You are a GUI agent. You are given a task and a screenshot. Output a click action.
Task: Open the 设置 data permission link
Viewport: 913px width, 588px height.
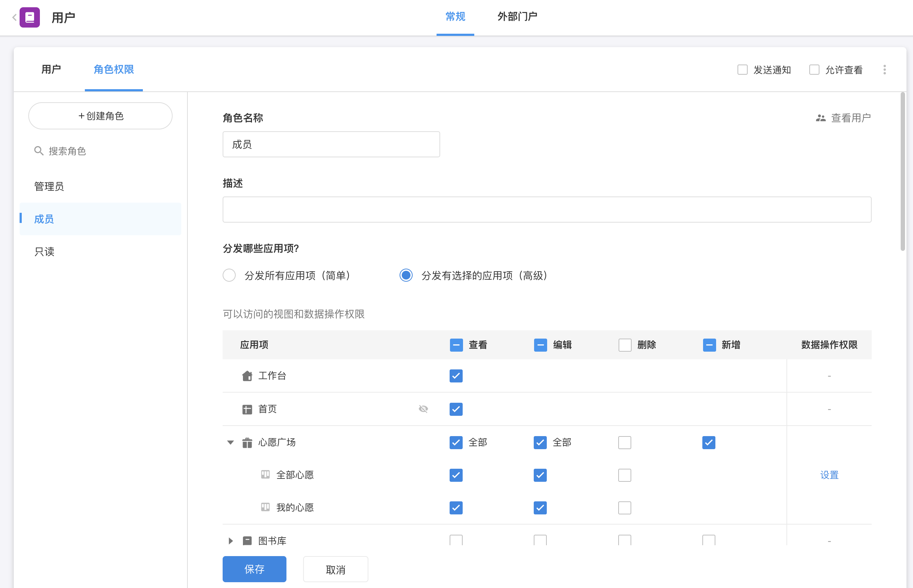tap(829, 475)
